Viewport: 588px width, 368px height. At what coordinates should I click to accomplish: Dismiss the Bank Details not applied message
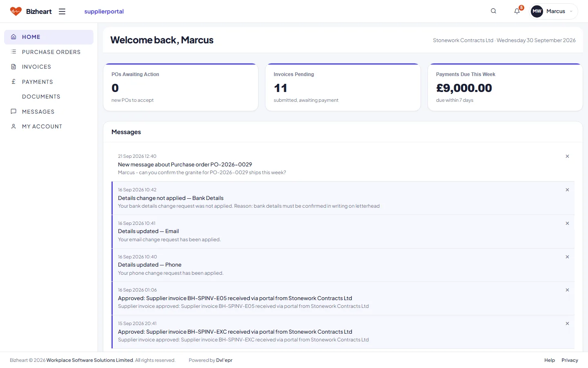(567, 190)
